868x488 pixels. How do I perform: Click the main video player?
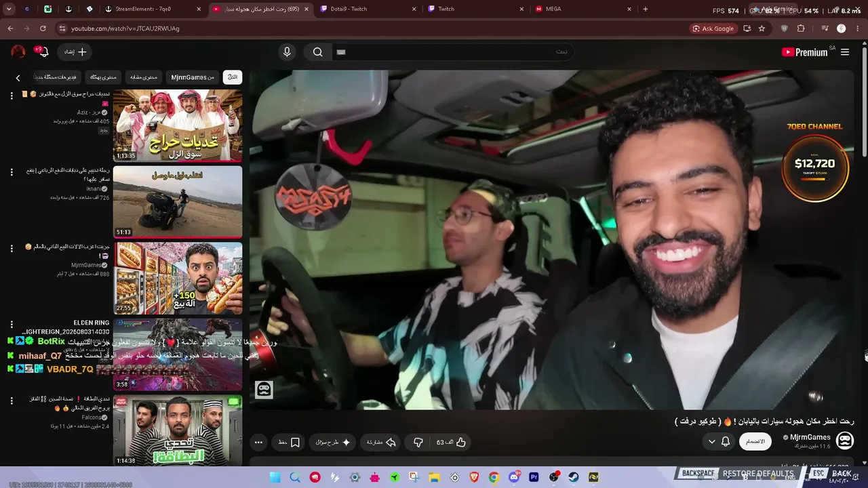coord(552,239)
